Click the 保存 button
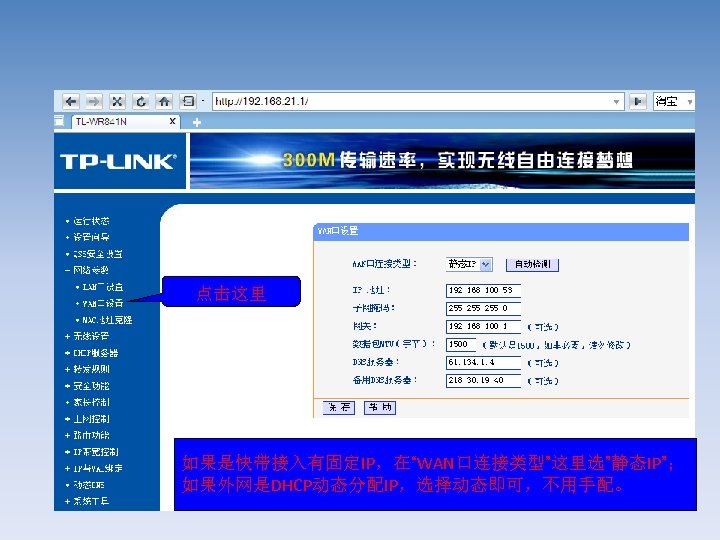This screenshot has height=540, width=720. coord(339,407)
